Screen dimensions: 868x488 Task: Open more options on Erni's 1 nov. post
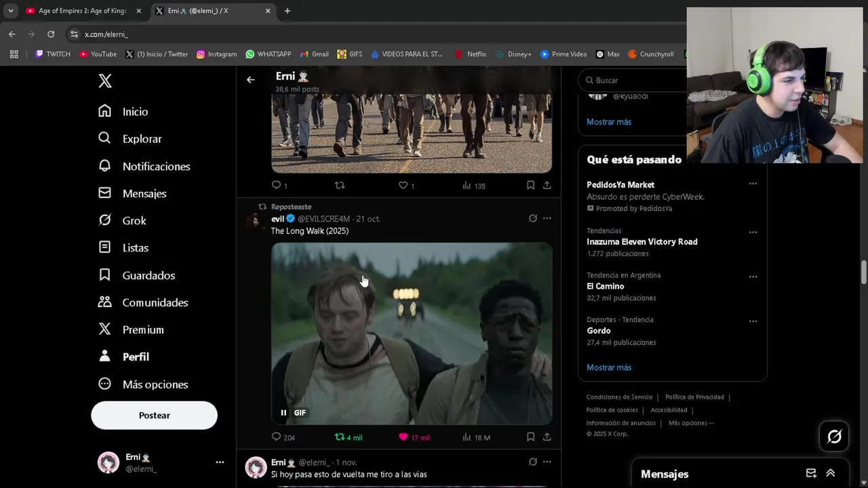547,462
